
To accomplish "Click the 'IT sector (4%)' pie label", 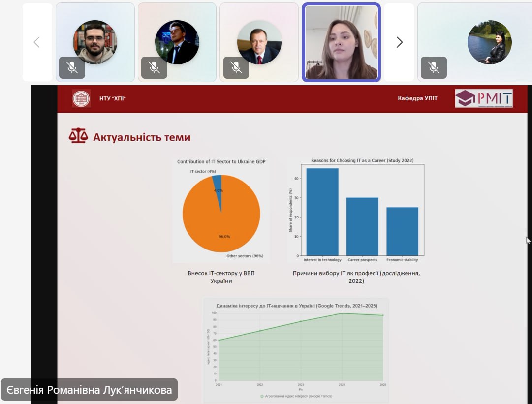I will pos(203,171).
